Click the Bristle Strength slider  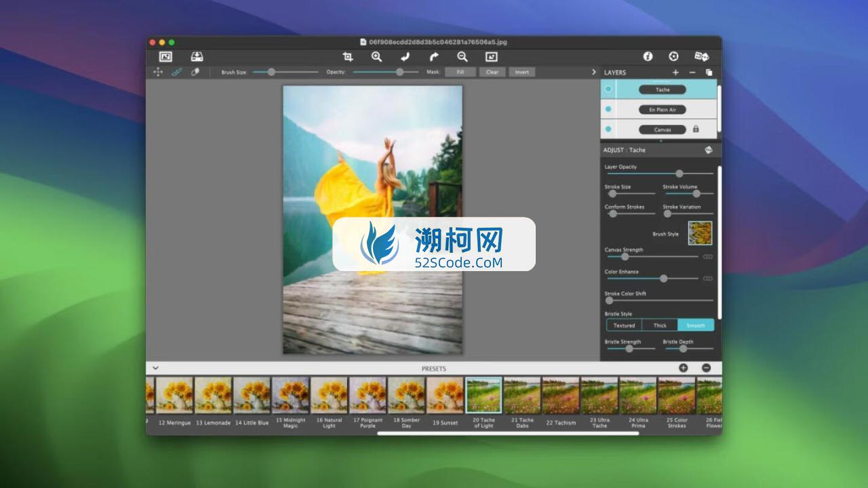[x=630, y=348]
